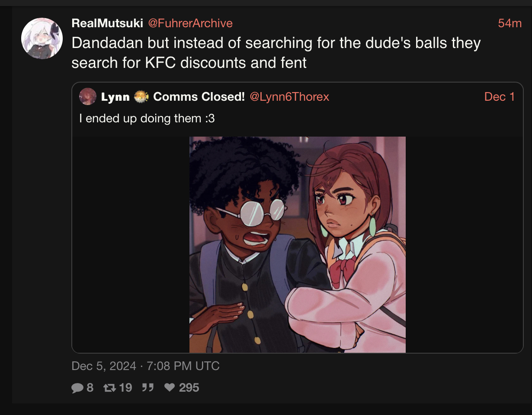
Task: Visit the @Lynn6Thorex handle
Action: point(290,97)
